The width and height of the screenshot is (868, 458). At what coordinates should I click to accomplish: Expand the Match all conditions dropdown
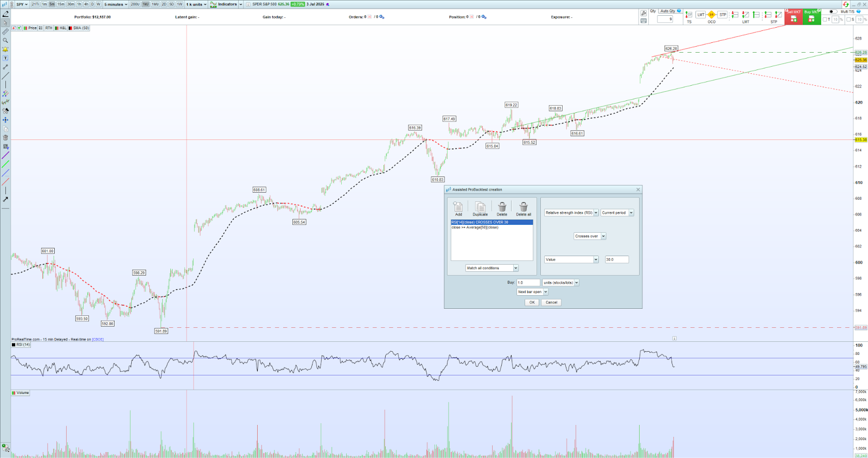click(492, 268)
